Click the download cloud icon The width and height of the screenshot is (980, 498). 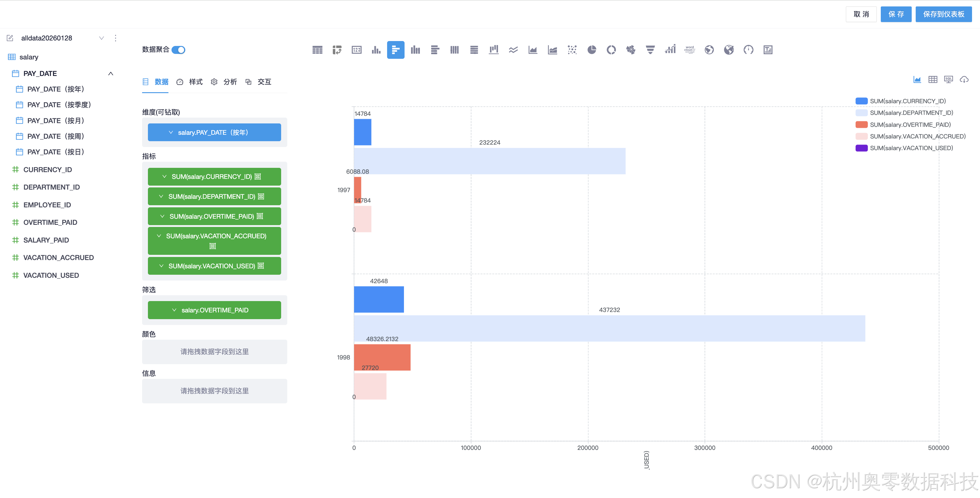(x=964, y=80)
